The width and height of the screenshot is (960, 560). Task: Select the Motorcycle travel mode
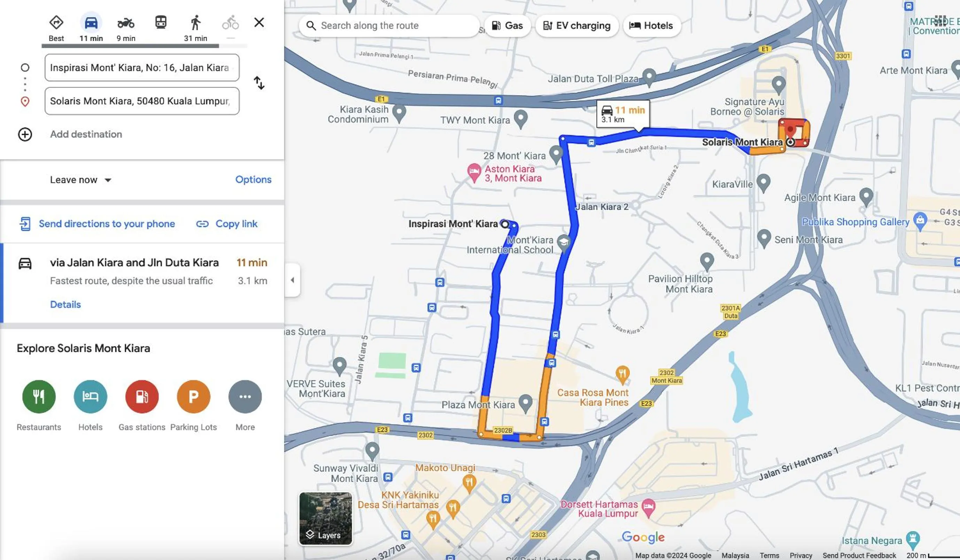point(126,23)
